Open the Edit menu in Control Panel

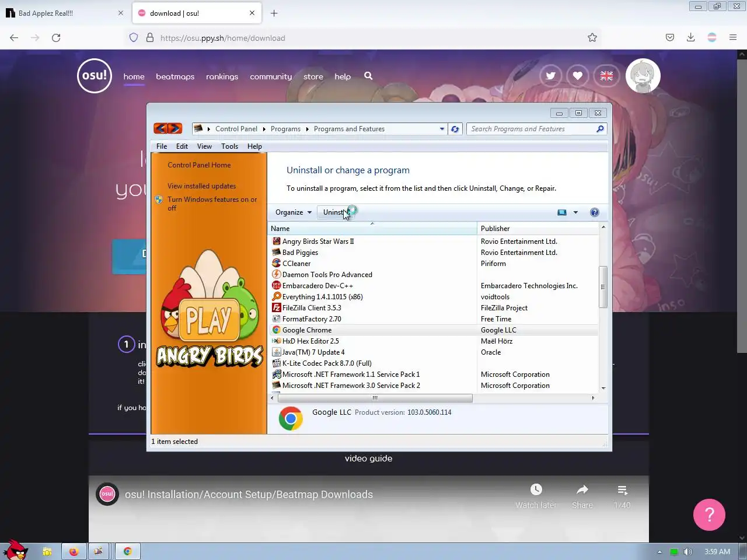point(182,146)
